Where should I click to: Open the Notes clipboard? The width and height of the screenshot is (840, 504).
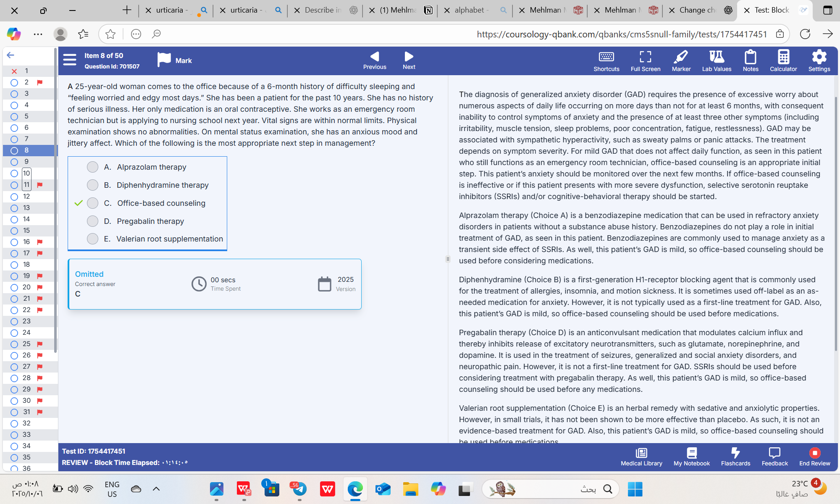[x=750, y=61]
